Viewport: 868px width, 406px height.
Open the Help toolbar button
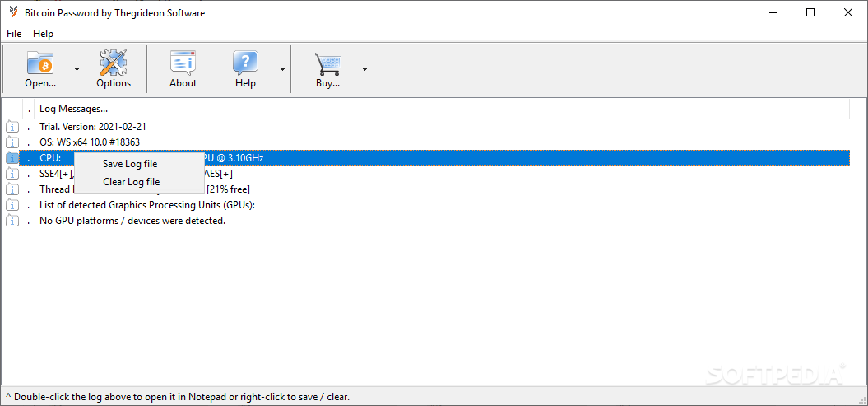coord(245,69)
